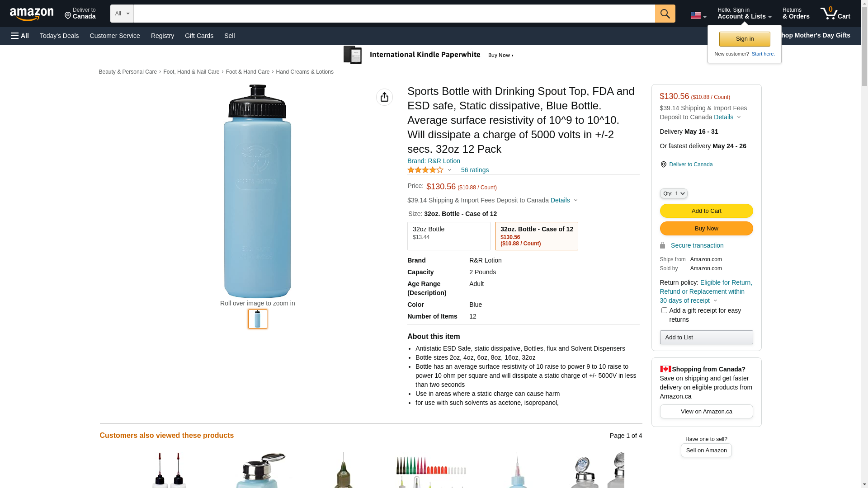Open the All hamburger menu

click(20, 36)
